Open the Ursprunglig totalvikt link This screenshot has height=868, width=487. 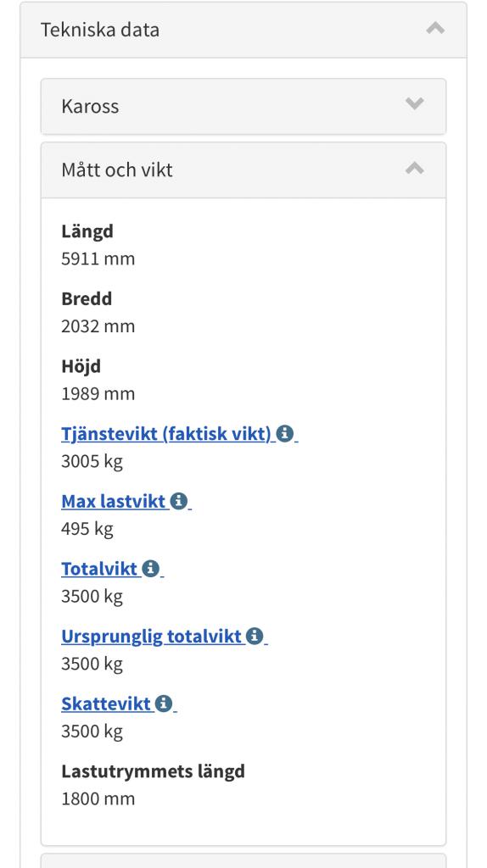pos(152,637)
